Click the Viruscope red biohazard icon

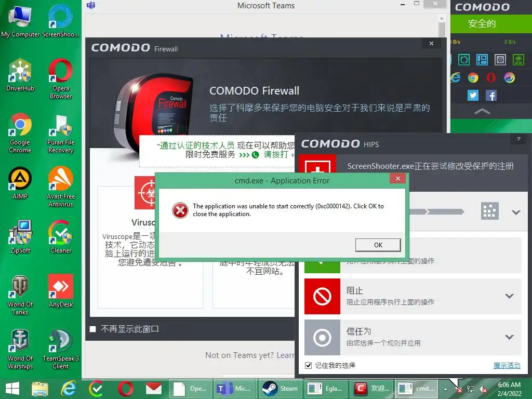pyautogui.click(x=146, y=193)
